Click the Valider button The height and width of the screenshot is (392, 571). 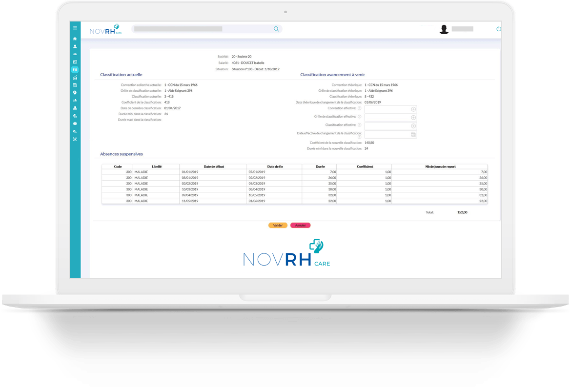coord(278,225)
